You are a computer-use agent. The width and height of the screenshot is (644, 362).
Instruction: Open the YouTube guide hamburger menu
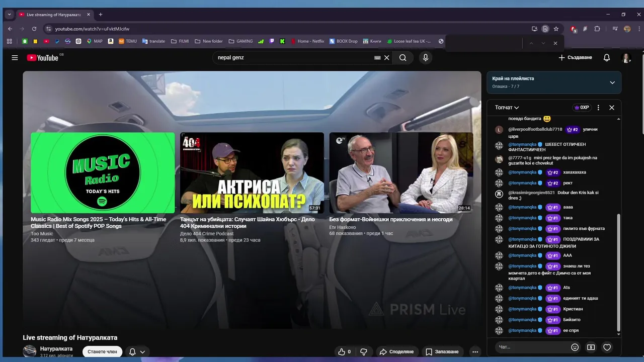tap(15, 58)
